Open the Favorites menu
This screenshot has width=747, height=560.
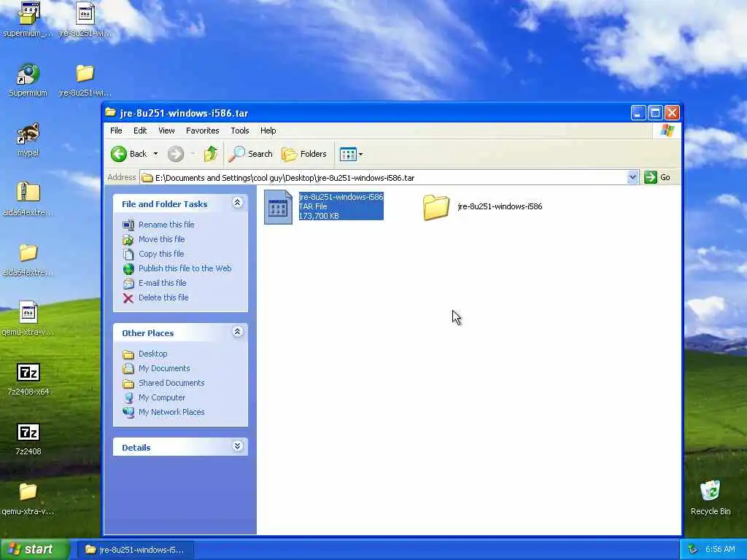click(x=203, y=131)
